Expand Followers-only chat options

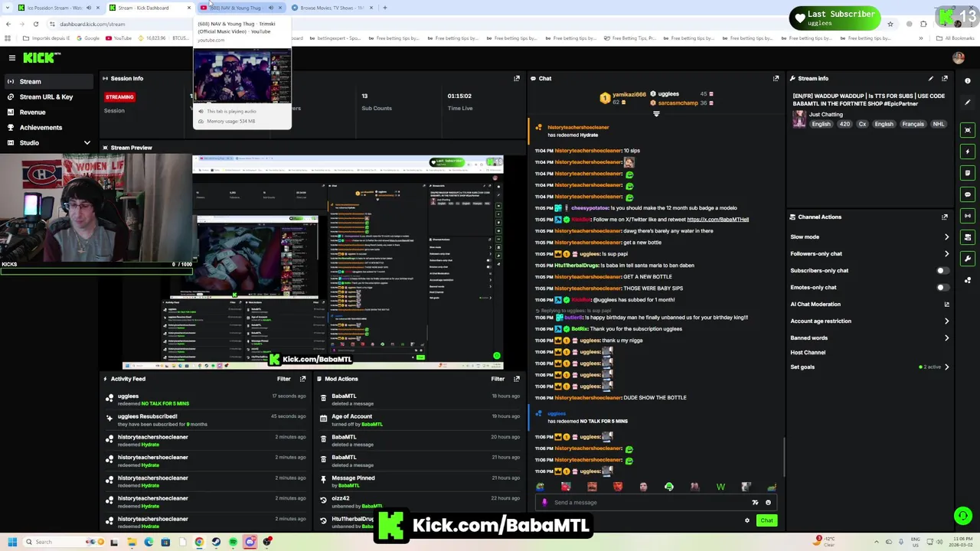click(946, 254)
